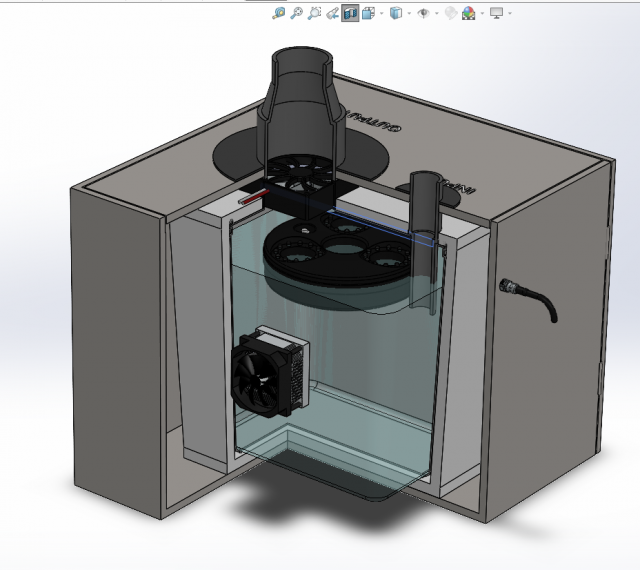Click the View Settings monitor icon
The image size is (640, 570).
click(x=496, y=13)
